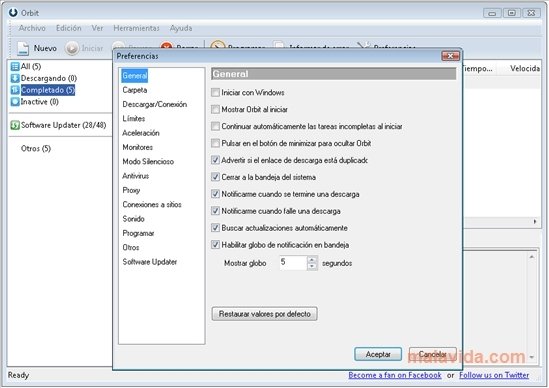Select Monitores in preferences list

coord(138,147)
